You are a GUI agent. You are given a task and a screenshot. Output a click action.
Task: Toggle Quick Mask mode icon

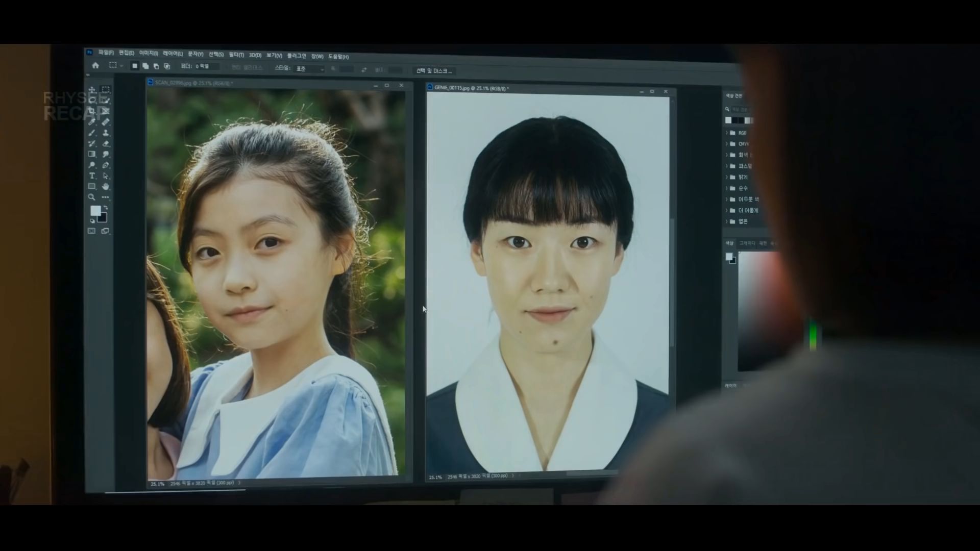[x=92, y=231]
